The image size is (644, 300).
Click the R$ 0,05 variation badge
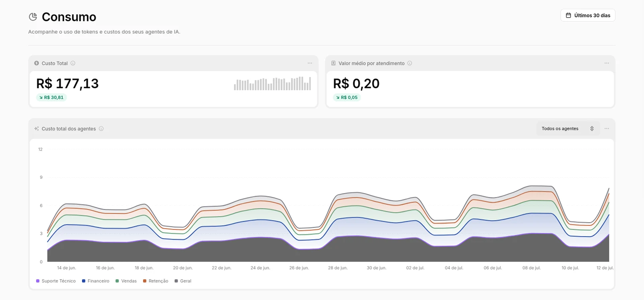click(x=347, y=97)
